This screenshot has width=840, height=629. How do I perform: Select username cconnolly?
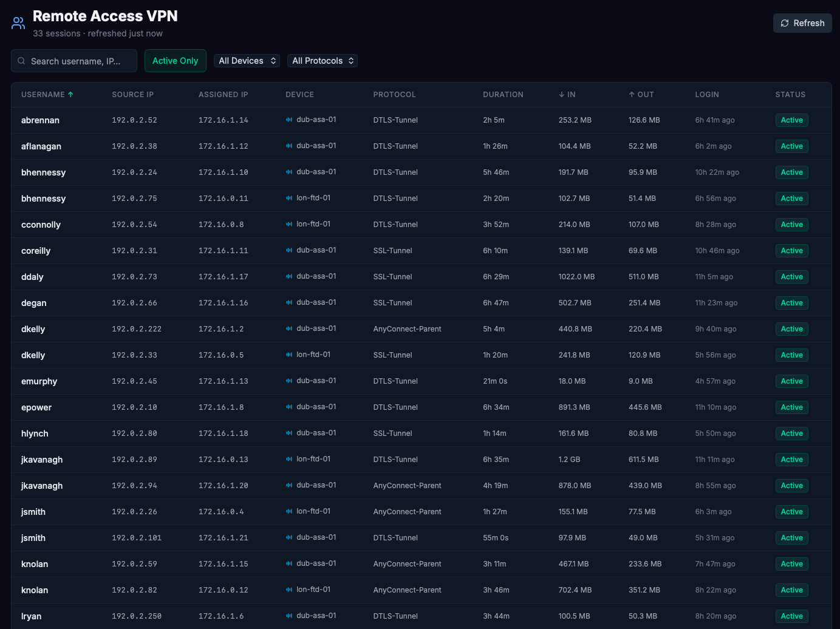click(41, 225)
